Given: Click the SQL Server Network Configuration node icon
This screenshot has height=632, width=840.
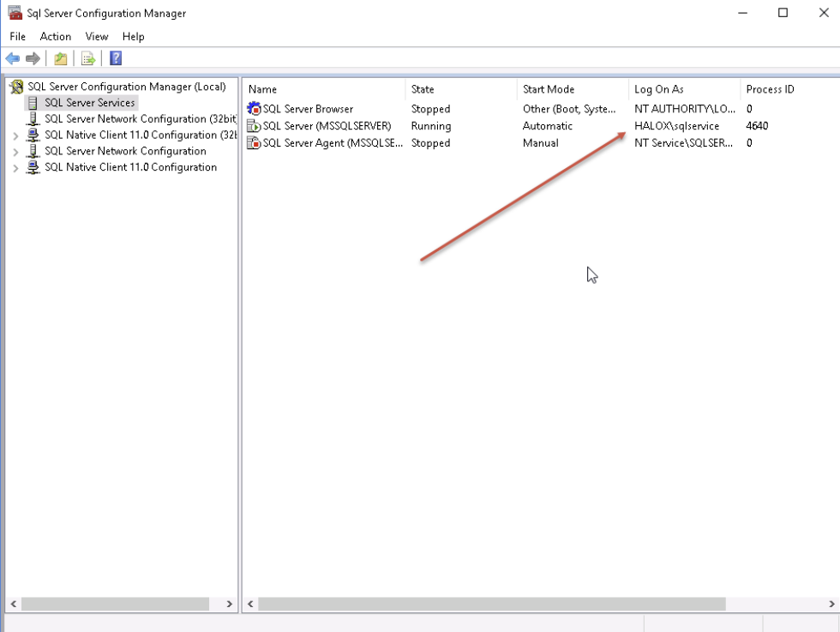Looking at the screenshot, I should tap(33, 151).
